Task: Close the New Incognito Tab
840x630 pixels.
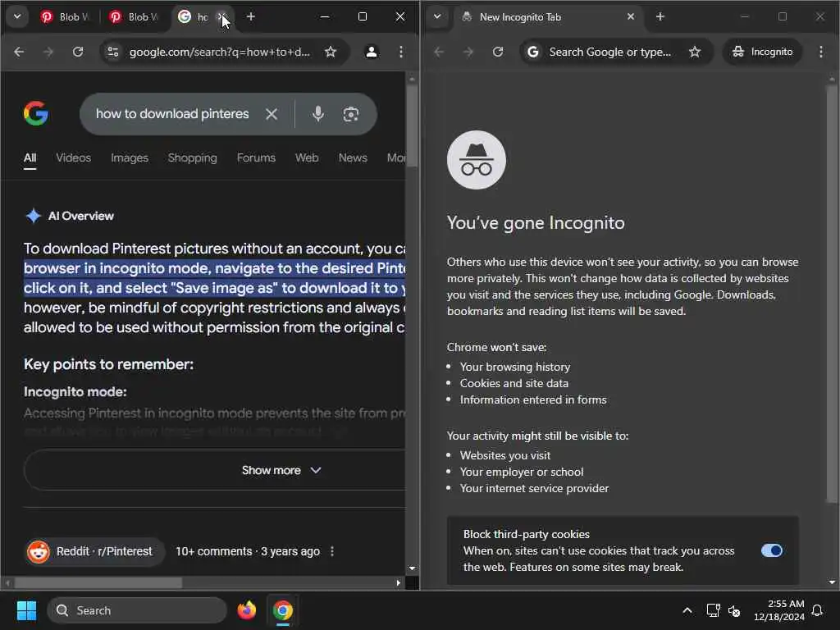Action: tap(631, 16)
